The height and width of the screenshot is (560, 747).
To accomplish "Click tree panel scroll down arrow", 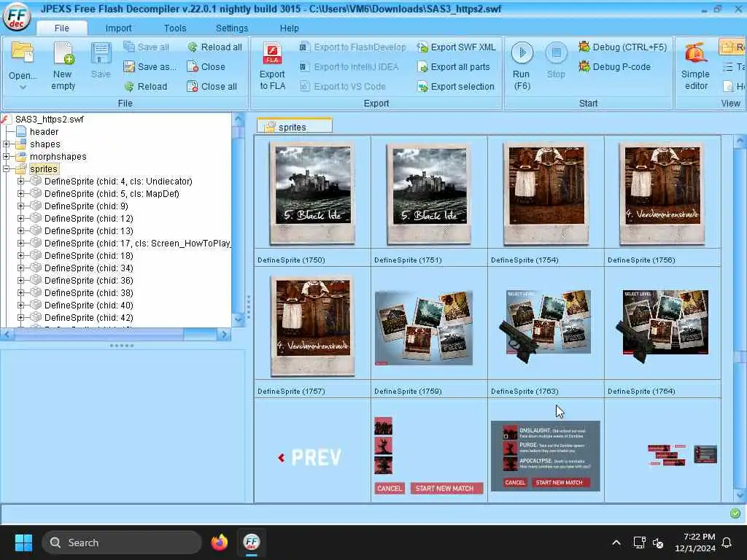I will pyautogui.click(x=239, y=319).
